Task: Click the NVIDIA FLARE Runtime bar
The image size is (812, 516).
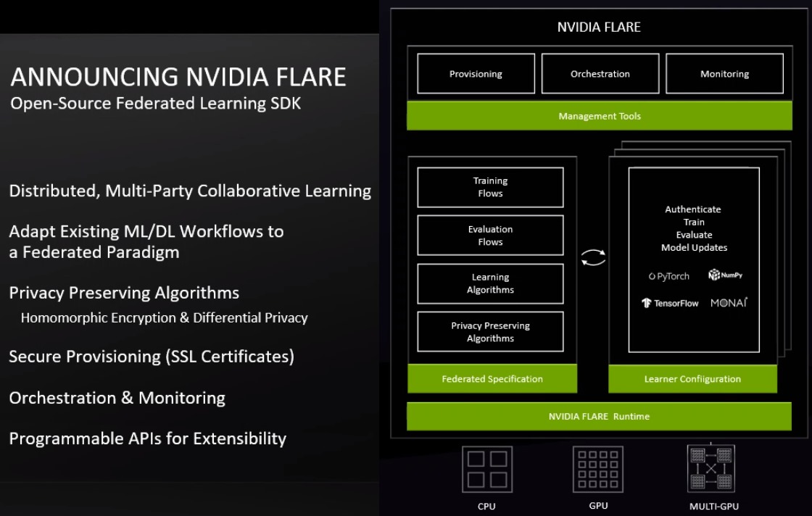Action: pyautogui.click(x=599, y=416)
